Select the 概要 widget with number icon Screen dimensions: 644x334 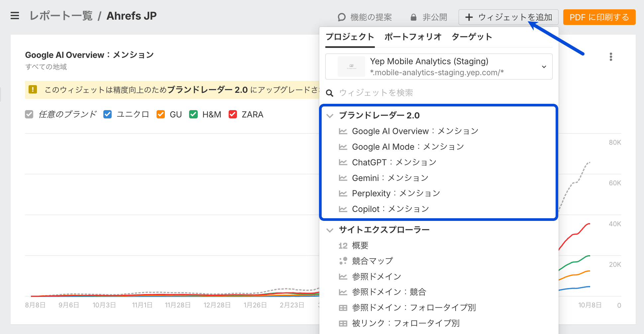[x=360, y=246]
